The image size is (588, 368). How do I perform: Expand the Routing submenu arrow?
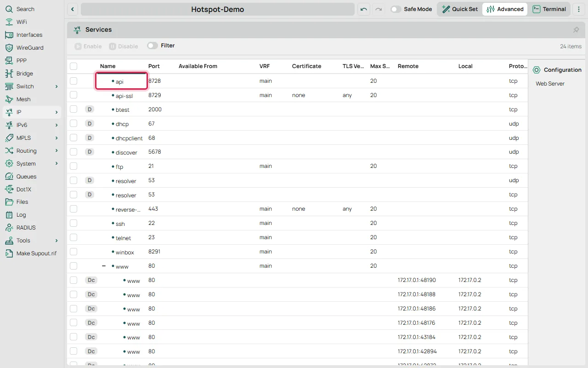[x=57, y=151]
